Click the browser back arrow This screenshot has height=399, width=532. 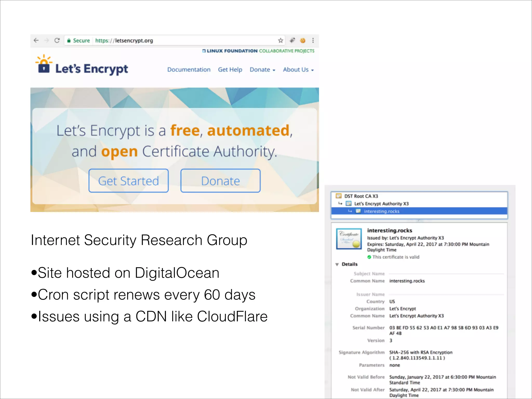point(36,40)
